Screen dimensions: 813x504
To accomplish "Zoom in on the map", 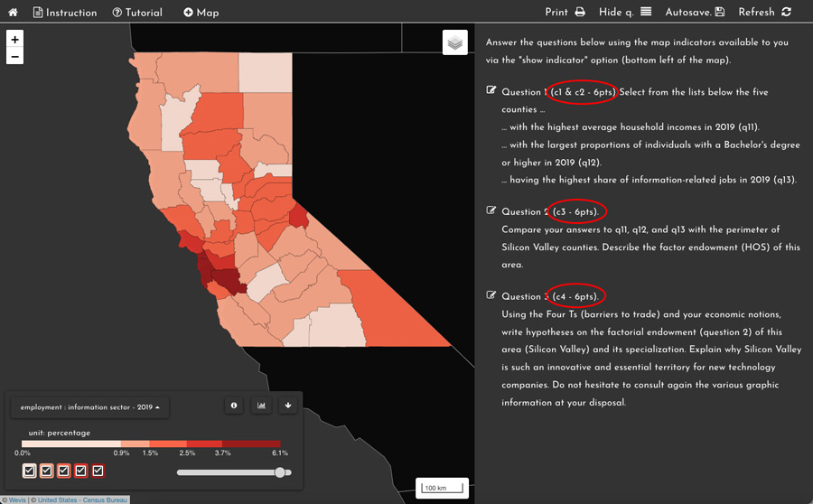I will pos(15,39).
